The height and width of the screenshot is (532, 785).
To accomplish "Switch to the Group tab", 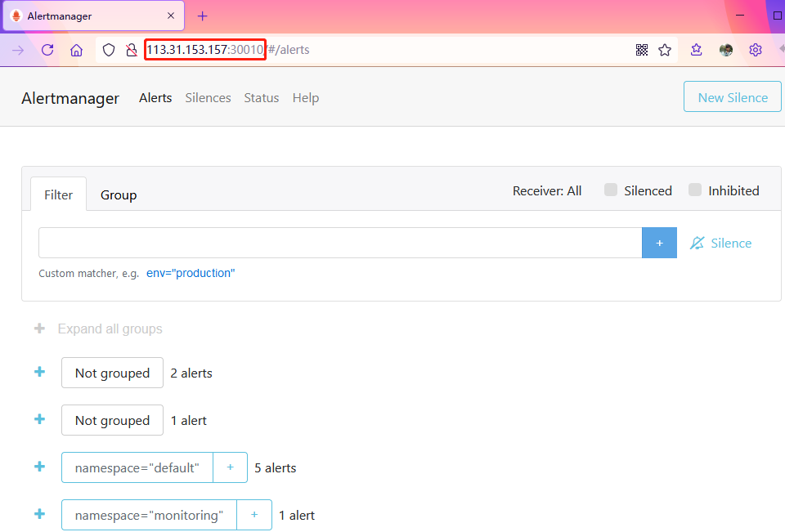I will pyautogui.click(x=119, y=195).
